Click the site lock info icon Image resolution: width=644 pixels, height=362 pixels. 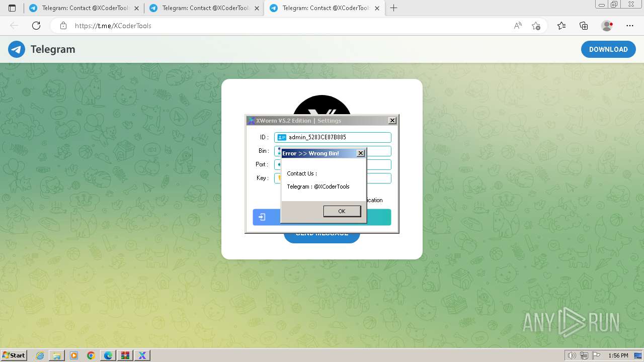click(63, 26)
